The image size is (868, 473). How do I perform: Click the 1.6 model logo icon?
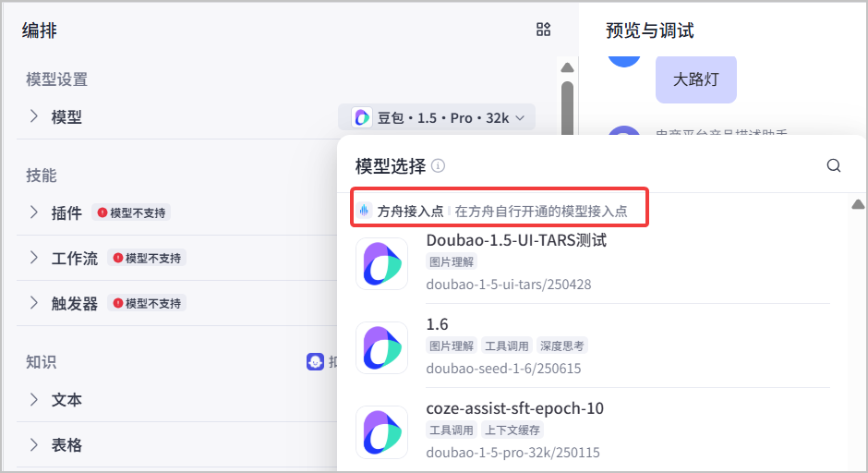coord(382,348)
